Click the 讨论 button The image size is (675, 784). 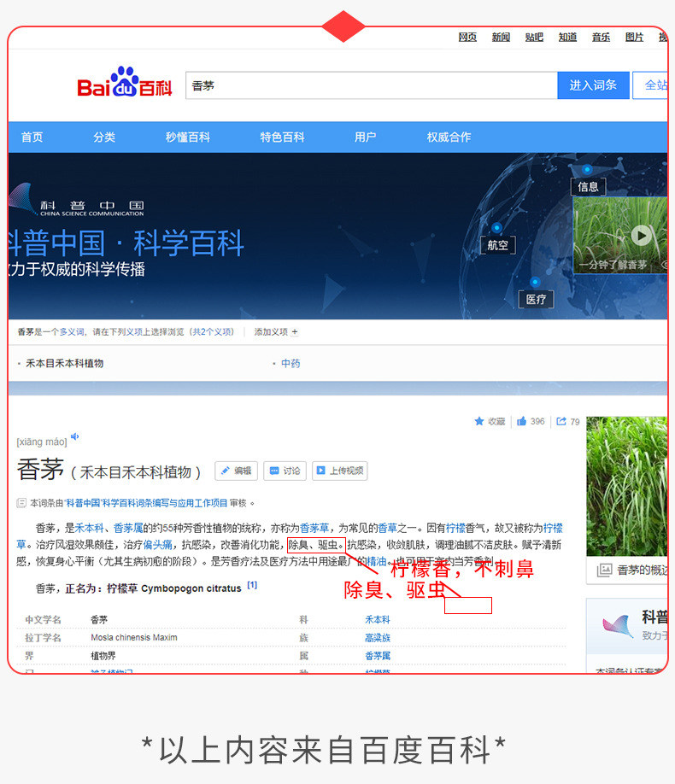[x=285, y=471]
